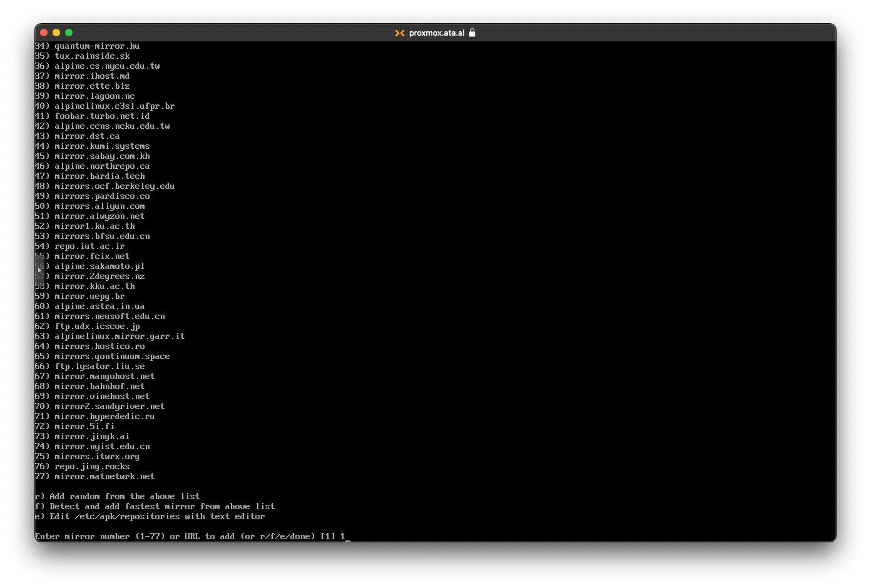Select the line 73) mirror.jingk.ai
This screenshot has width=871, height=588.
83,437
